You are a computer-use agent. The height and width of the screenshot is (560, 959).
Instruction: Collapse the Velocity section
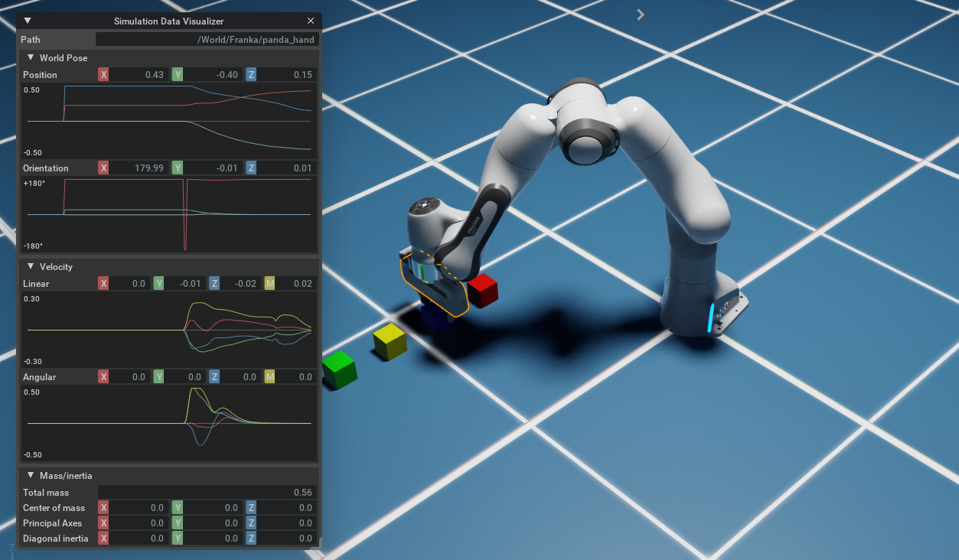coord(31,267)
